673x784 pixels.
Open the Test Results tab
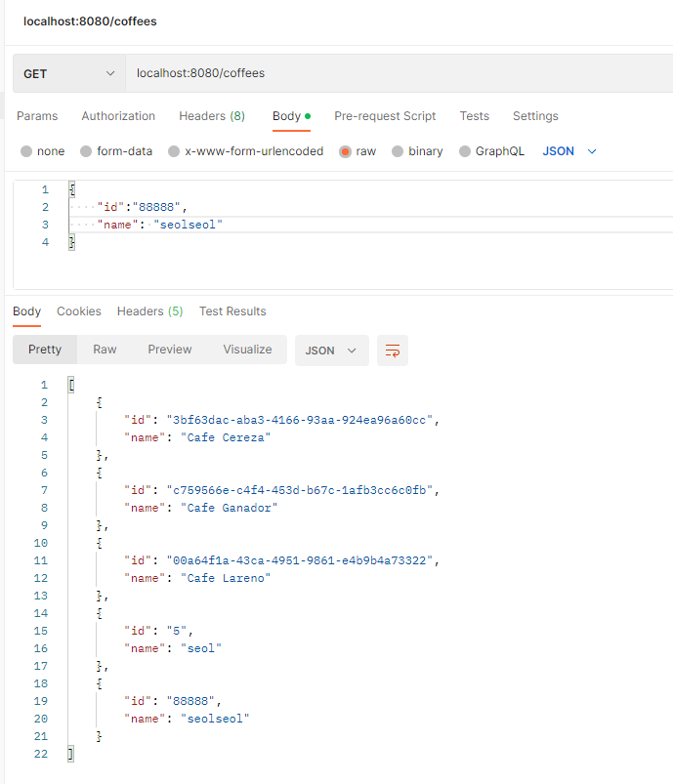coord(232,311)
